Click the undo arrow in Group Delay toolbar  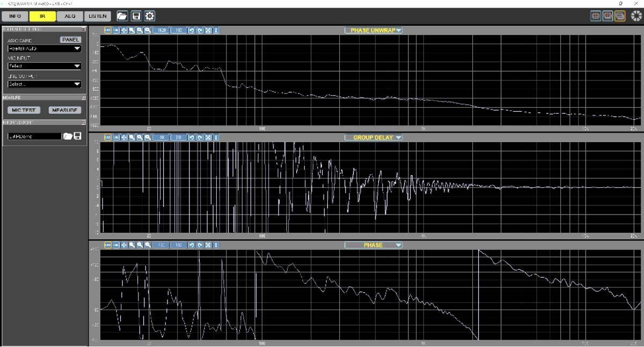(192, 138)
